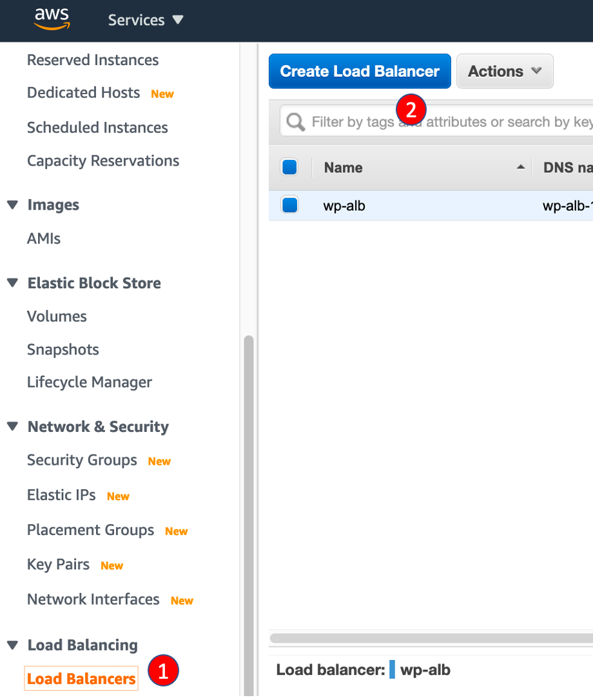Screen dimensions: 593x700
Task: Click the AWS logo icon
Action: coord(52,19)
